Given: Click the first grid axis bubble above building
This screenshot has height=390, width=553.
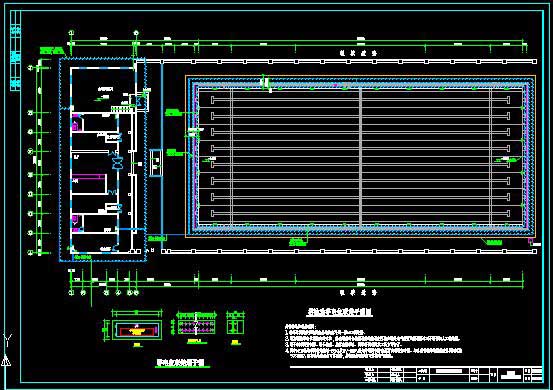Looking at the screenshot, I should tap(72, 33).
